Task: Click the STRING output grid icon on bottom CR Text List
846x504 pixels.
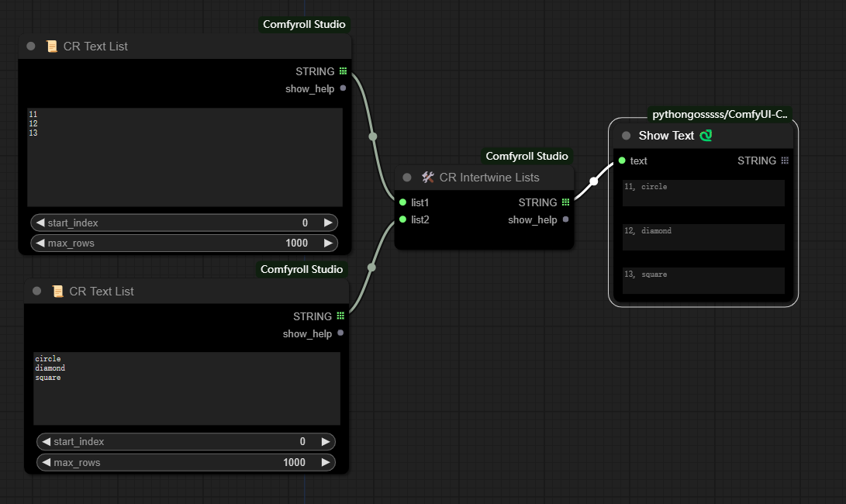Action: [x=340, y=316]
